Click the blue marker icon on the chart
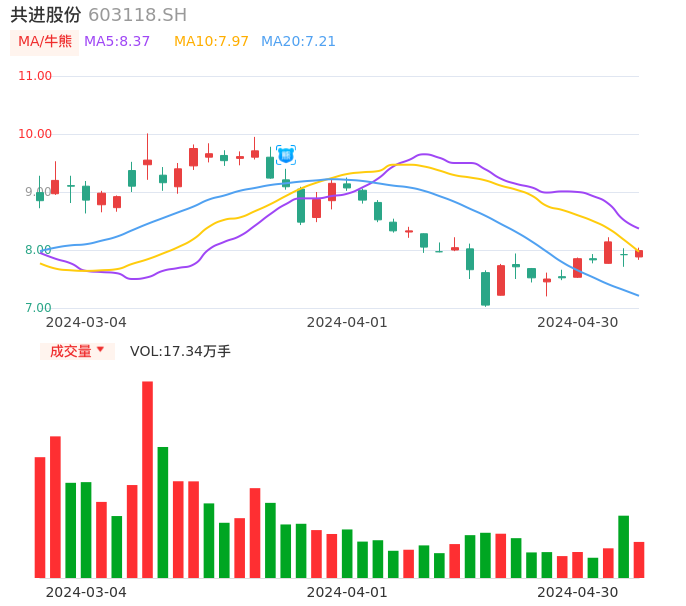Screen dimensions: 686x606 pyautogui.click(x=286, y=155)
